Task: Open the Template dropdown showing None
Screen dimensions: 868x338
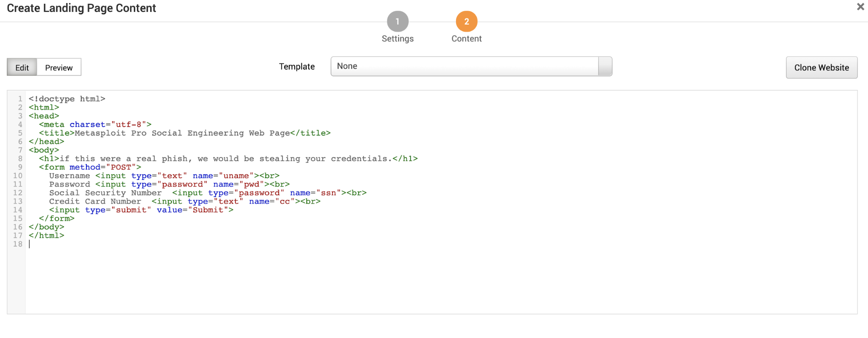Action: [464, 66]
